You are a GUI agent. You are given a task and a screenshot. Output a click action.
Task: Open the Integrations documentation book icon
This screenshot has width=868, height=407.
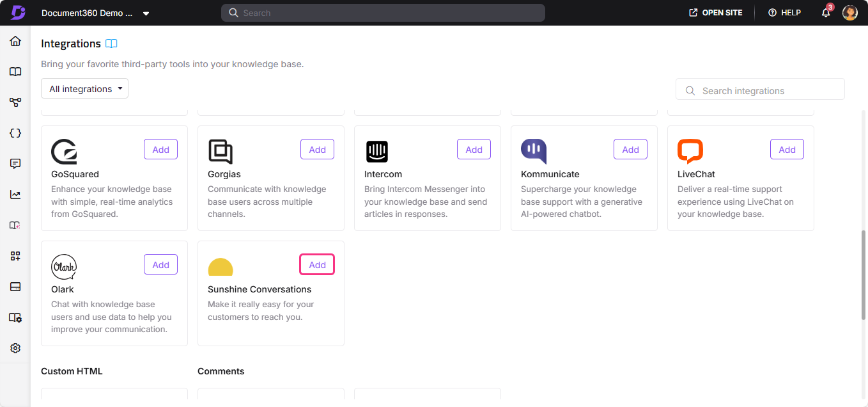click(x=112, y=44)
